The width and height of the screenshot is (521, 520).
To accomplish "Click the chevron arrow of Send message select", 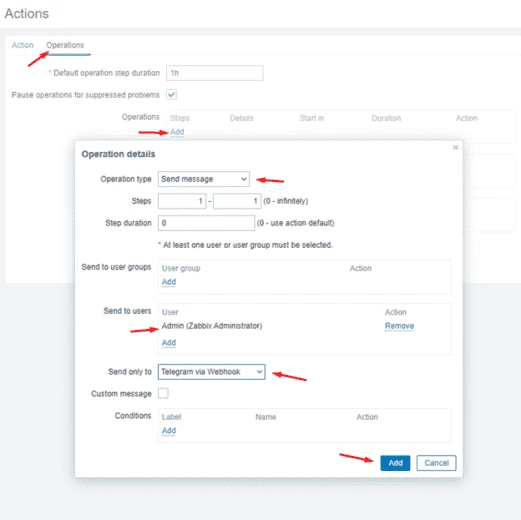I will pos(244,179).
